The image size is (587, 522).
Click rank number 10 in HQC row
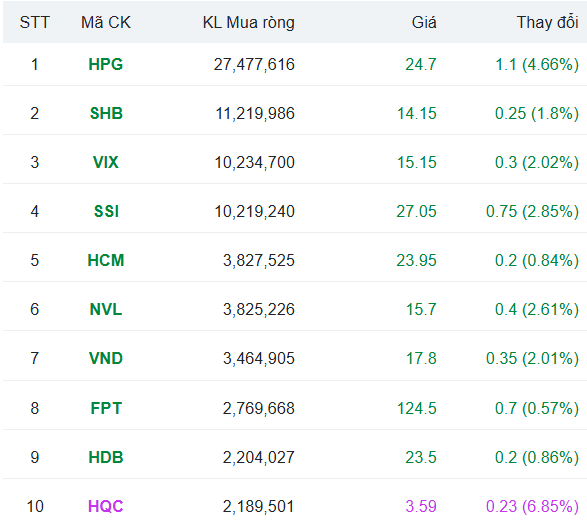35,507
